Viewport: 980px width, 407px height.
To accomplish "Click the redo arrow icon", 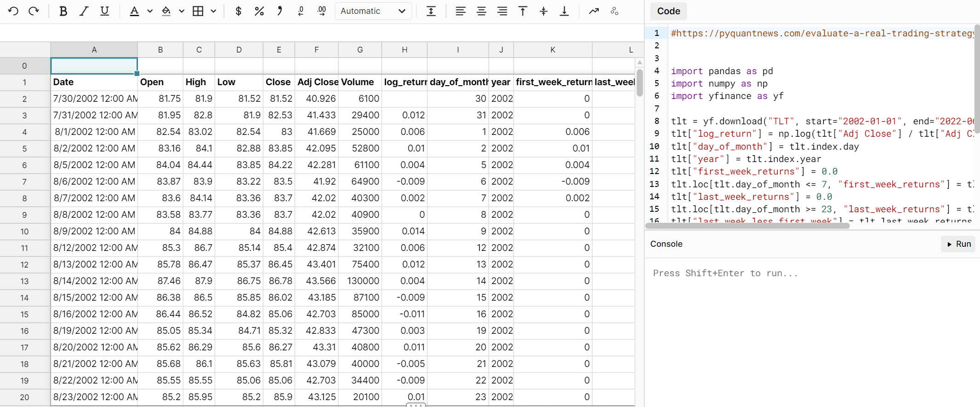I will [34, 11].
